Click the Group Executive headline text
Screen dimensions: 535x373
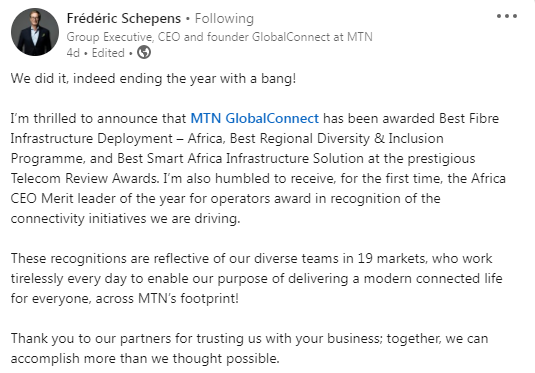click(x=219, y=37)
